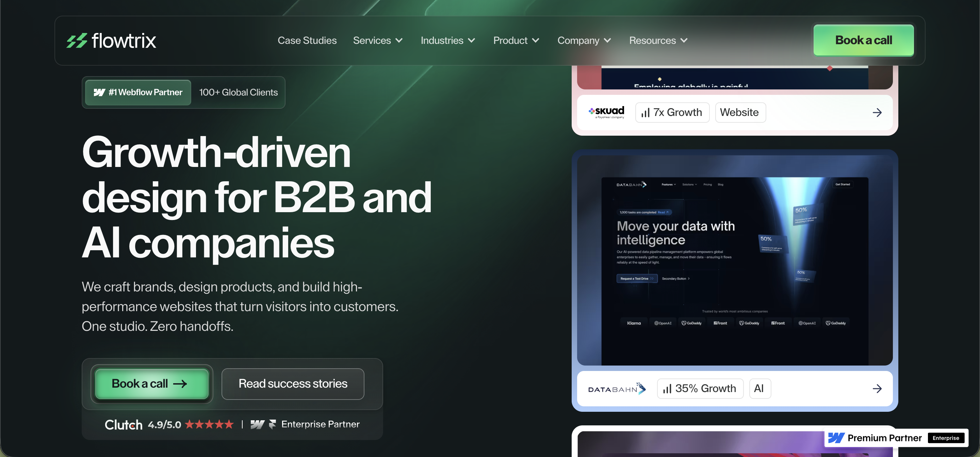Expand the Product dropdown chevron
The image size is (980, 457).
(x=536, y=40)
